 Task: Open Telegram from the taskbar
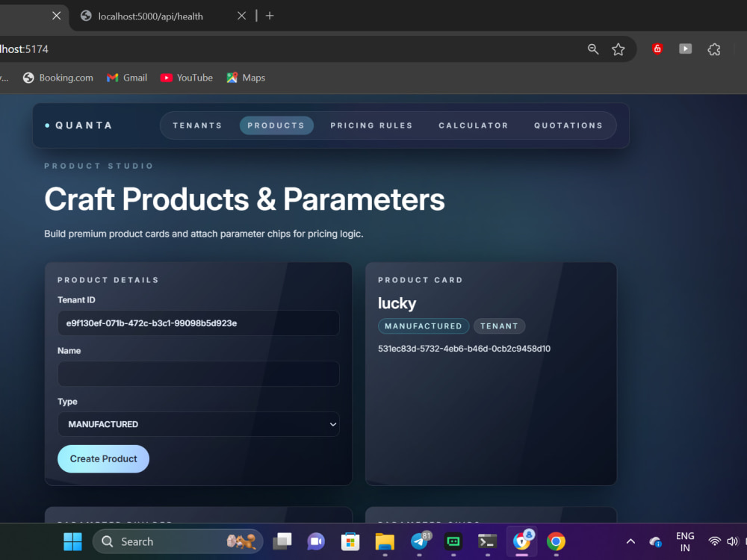[x=420, y=541]
